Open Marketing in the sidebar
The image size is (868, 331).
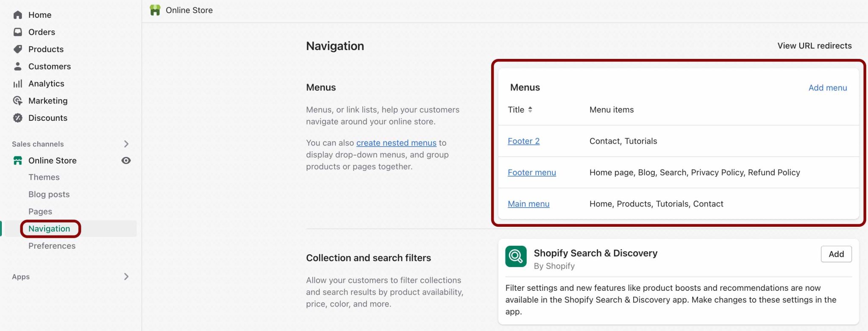pyautogui.click(x=48, y=100)
